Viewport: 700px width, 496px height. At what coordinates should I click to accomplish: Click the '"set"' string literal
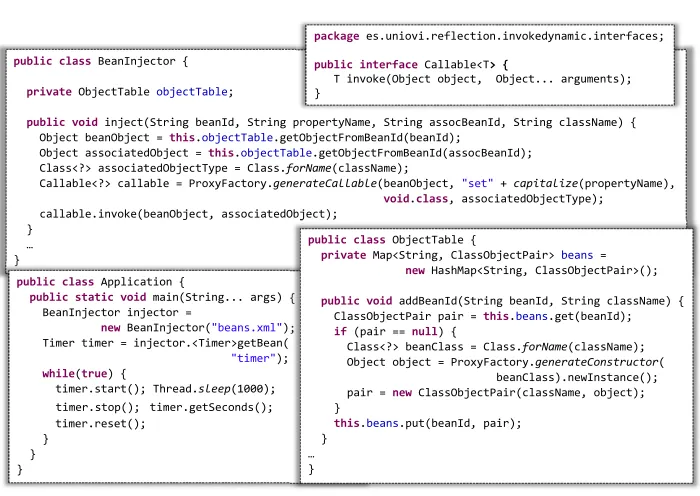pos(477,183)
